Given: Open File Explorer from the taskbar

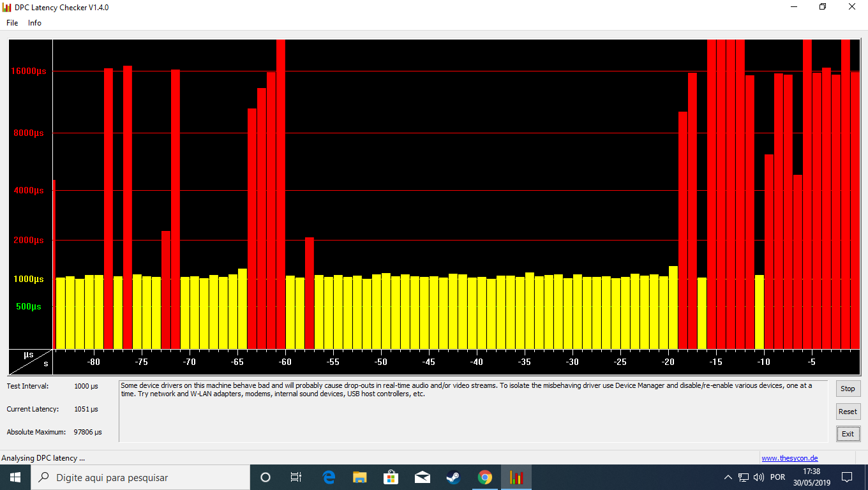Looking at the screenshot, I should (360, 477).
